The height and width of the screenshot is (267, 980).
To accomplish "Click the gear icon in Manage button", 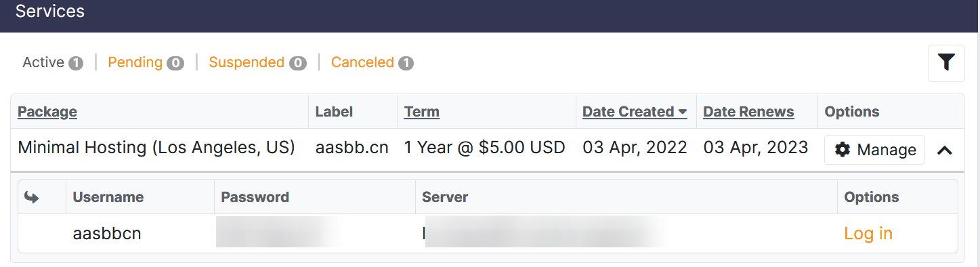I will 843,150.
